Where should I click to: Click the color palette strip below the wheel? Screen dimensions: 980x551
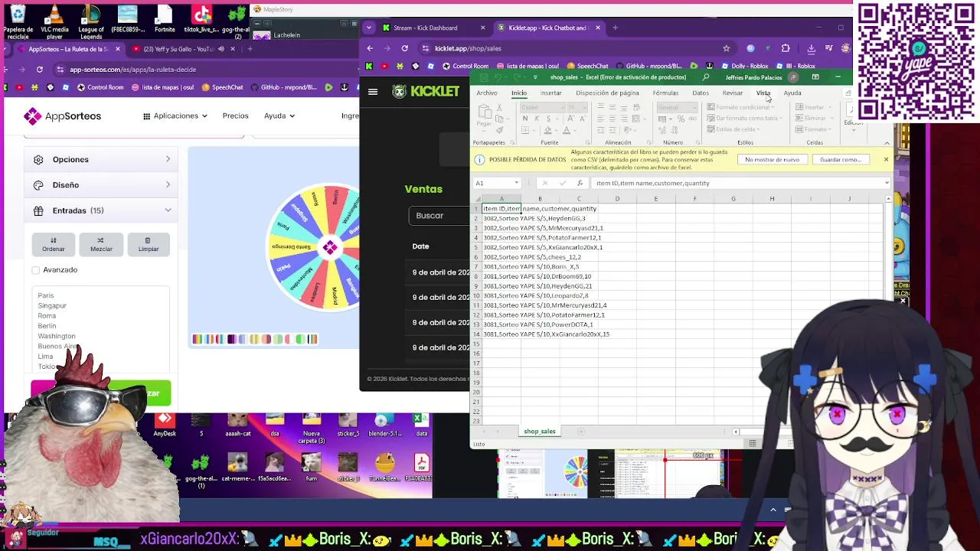(x=255, y=339)
